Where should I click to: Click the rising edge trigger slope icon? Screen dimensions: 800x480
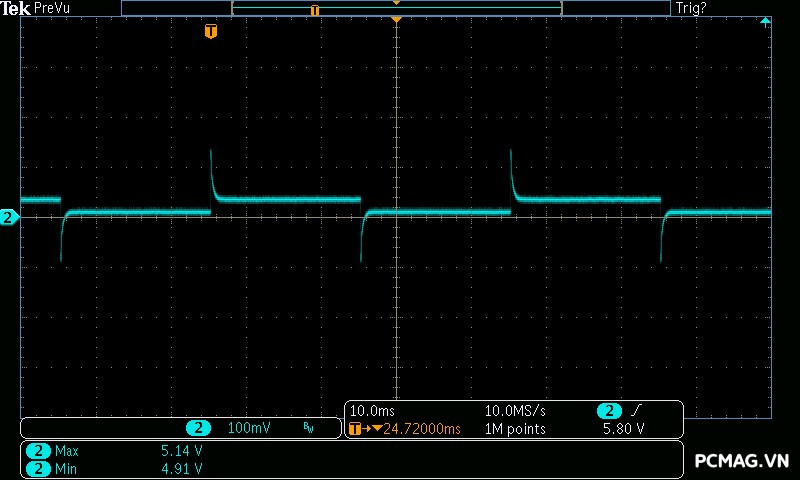(637, 411)
